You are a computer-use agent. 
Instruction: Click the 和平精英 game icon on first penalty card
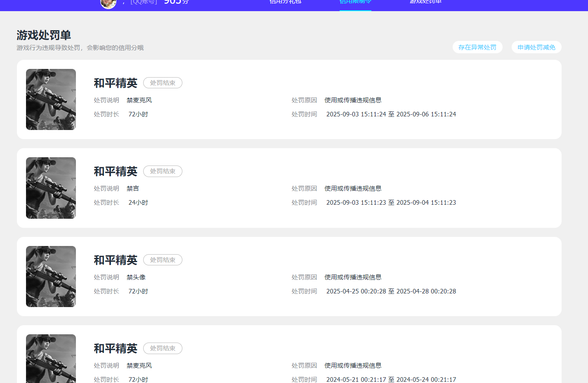tap(51, 99)
